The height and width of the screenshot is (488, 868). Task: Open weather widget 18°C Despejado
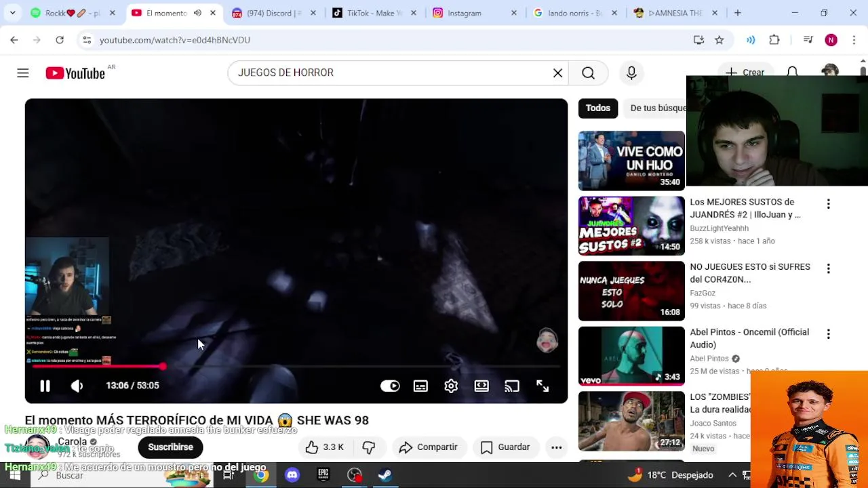coord(670,475)
